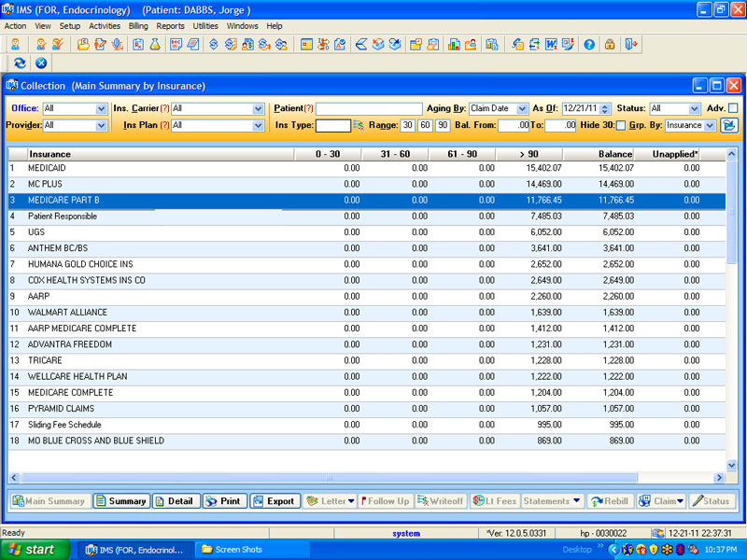Toggle the Adv. checkbox

pyautogui.click(x=733, y=108)
